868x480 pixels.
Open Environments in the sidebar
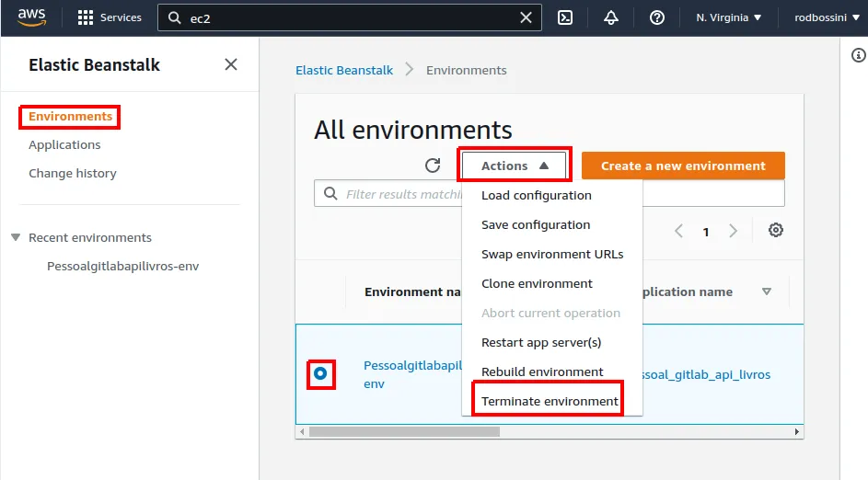70,116
